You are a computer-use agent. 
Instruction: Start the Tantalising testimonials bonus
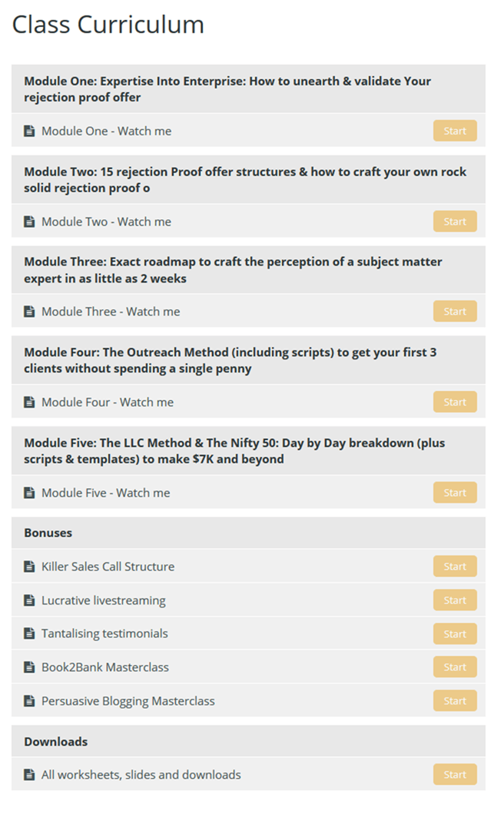[455, 634]
